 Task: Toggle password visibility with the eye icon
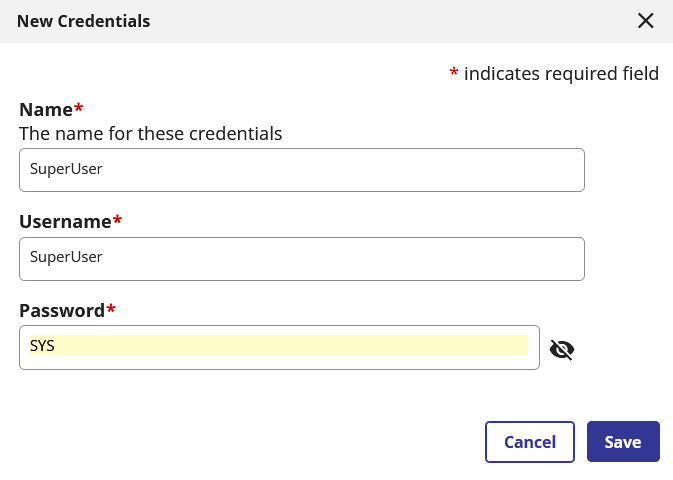coord(562,349)
